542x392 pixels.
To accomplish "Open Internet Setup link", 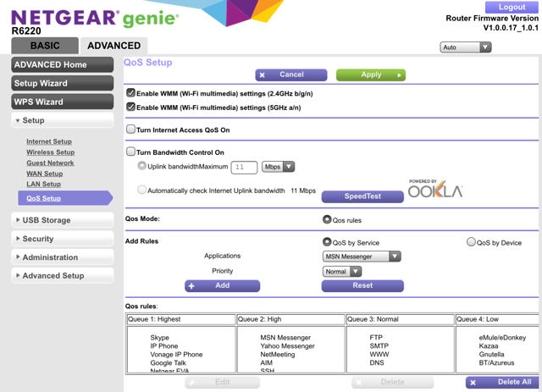I will [x=49, y=141].
